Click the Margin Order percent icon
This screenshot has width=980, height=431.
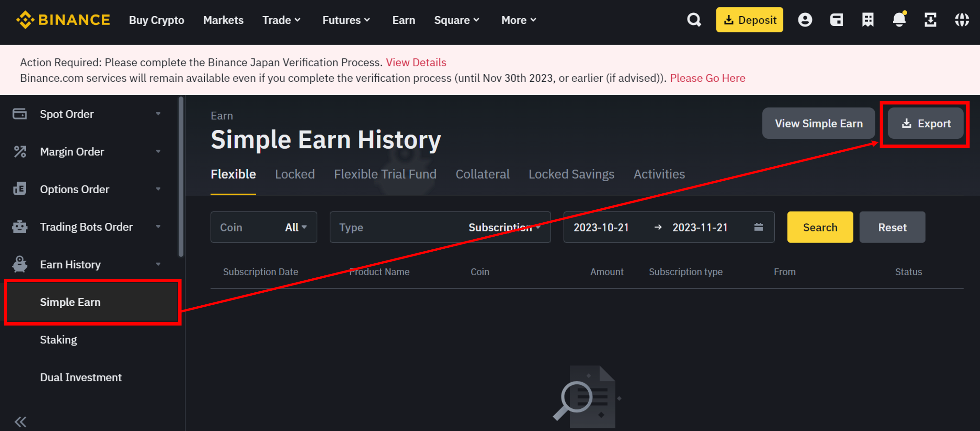pos(20,151)
